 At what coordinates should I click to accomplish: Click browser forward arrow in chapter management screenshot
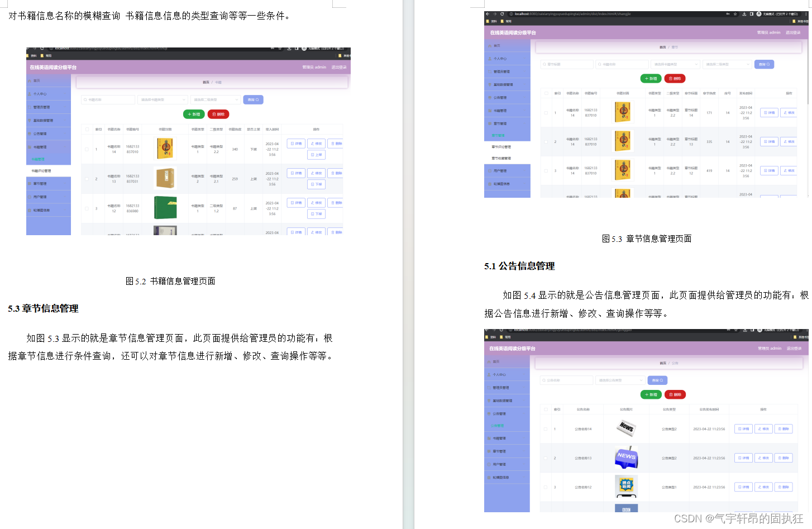(494, 14)
